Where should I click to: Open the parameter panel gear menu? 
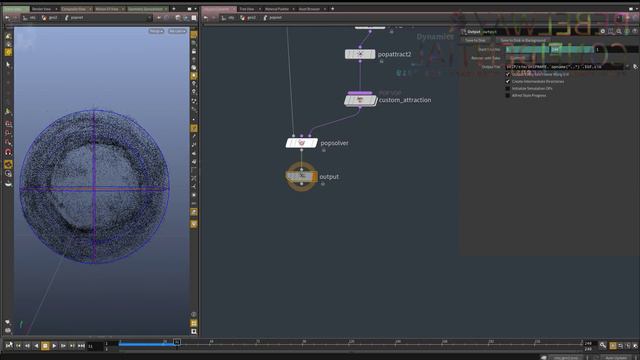tap(602, 31)
